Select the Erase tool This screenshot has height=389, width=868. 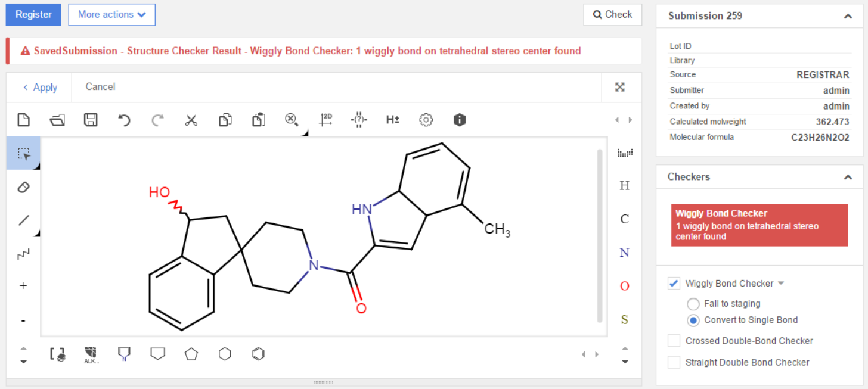[24, 187]
